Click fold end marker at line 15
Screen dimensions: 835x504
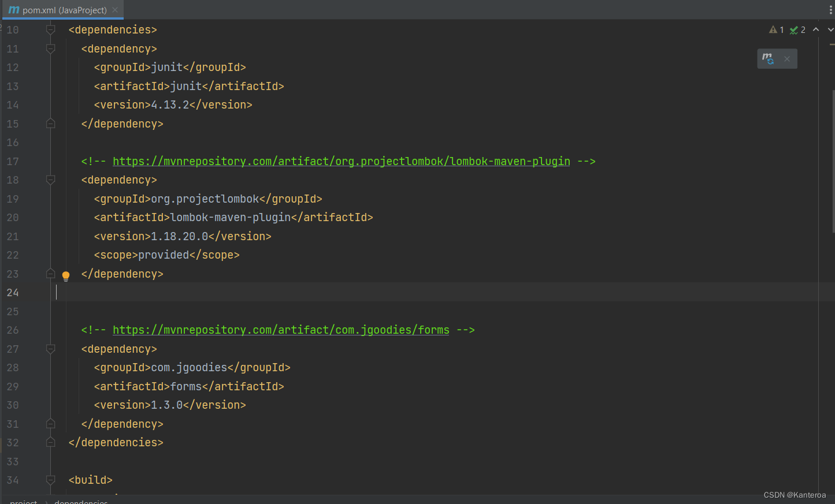(51, 124)
